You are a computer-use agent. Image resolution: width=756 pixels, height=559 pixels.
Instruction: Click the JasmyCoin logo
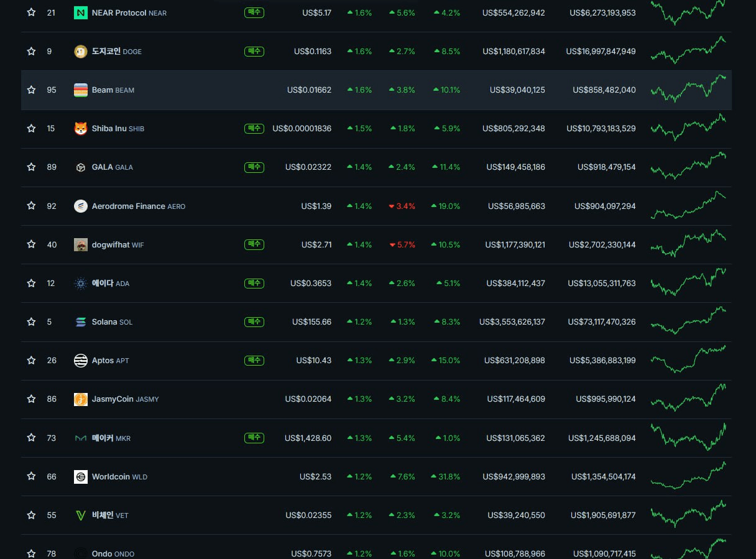pyautogui.click(x=81, y=399)
